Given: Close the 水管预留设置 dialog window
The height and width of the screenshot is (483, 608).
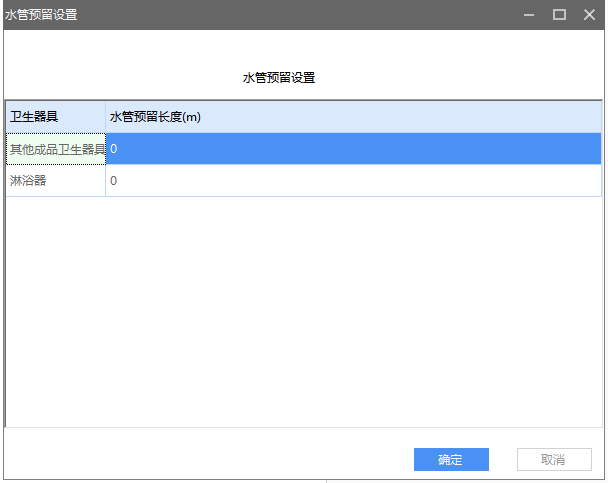Looking at the screenshot, I should pos(588,14).
